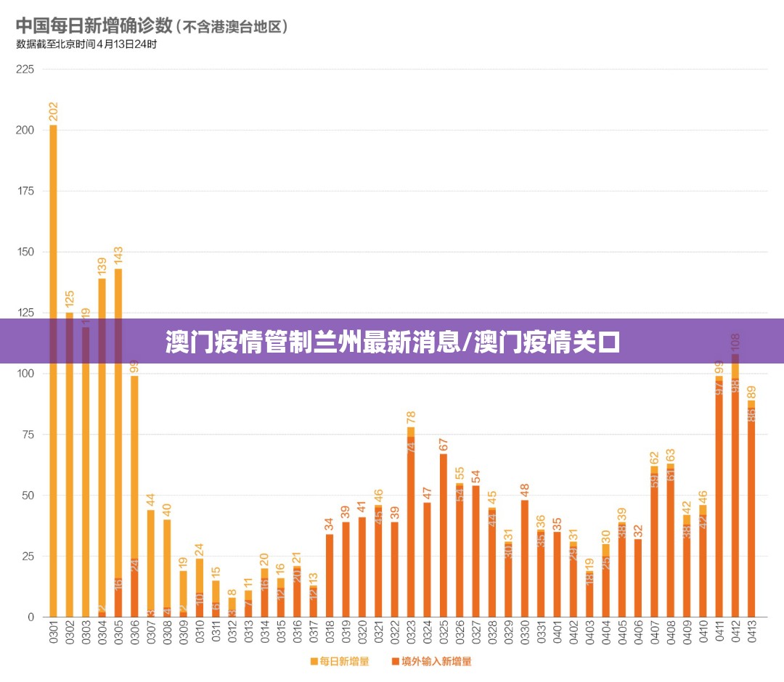Click the 不含港澳台地区 note in the title

pyautogui.click(x=234, y=27)
